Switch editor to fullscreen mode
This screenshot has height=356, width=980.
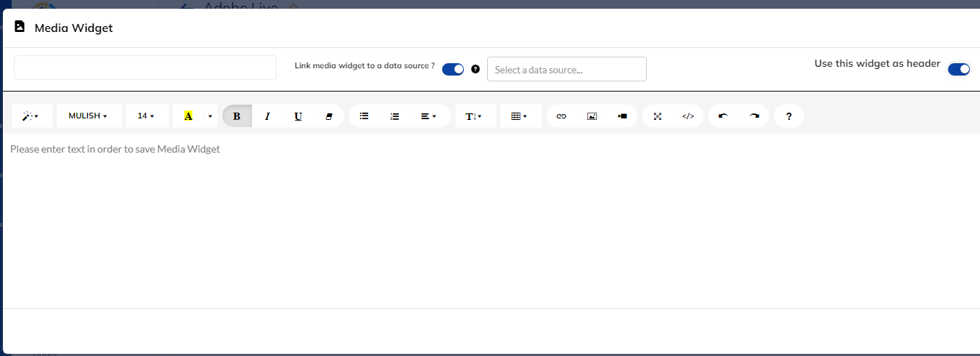pos(658,116)
